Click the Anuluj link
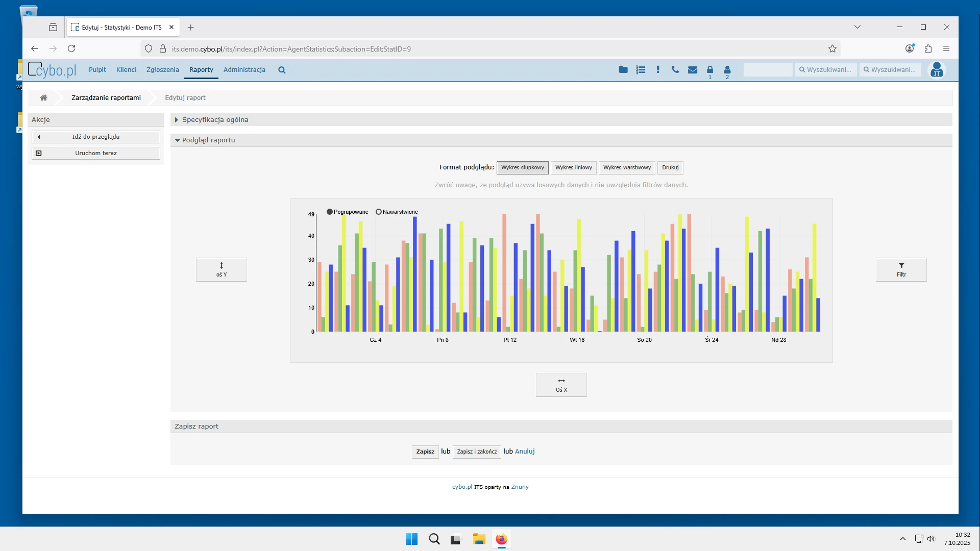The image size is (980, 551). point(525,452)
